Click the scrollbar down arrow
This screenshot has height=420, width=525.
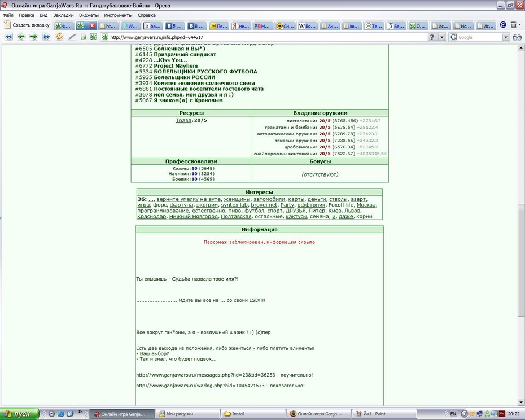521,401
